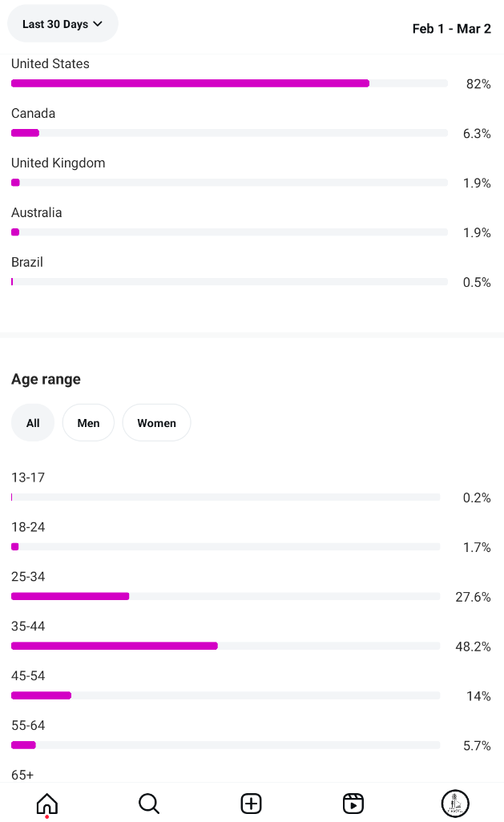Switch age range filter to Men

tap(88, 422)
